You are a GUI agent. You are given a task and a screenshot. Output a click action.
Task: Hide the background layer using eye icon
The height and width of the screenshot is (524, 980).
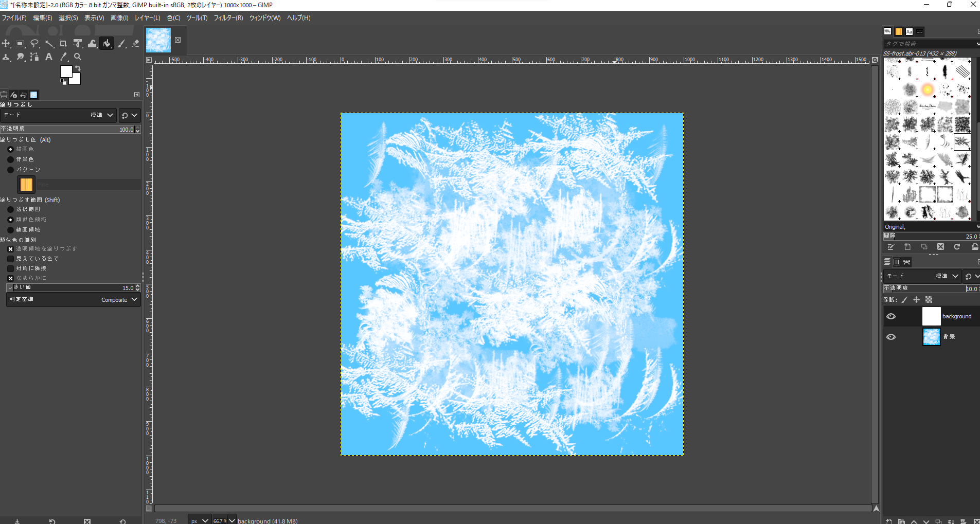point(891,316)
